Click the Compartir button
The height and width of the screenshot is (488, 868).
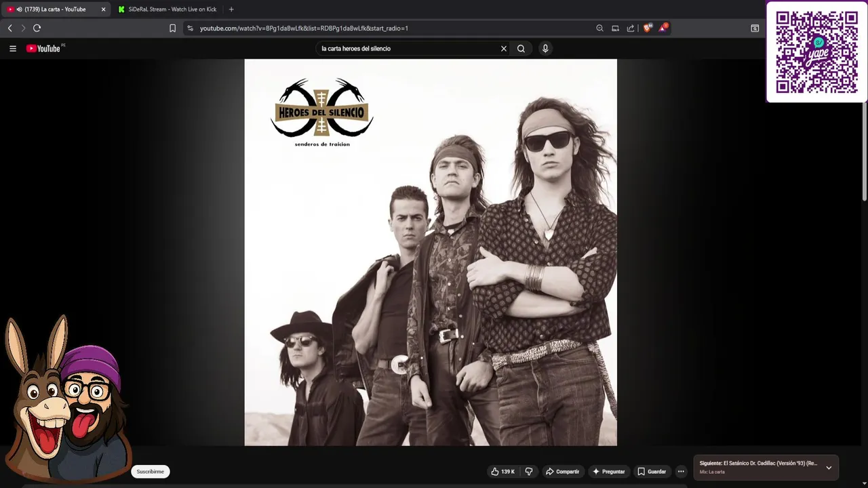[x=562, y=472]
